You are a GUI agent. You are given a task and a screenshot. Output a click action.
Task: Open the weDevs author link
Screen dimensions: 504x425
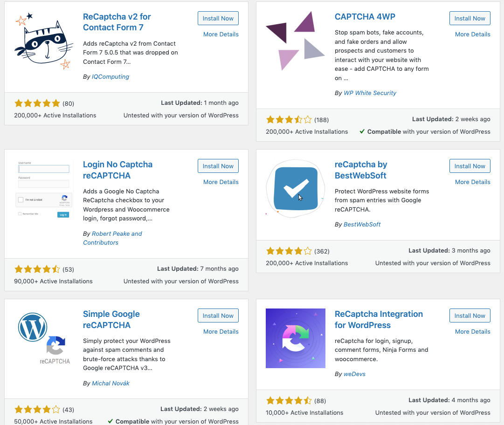(354, 374)
